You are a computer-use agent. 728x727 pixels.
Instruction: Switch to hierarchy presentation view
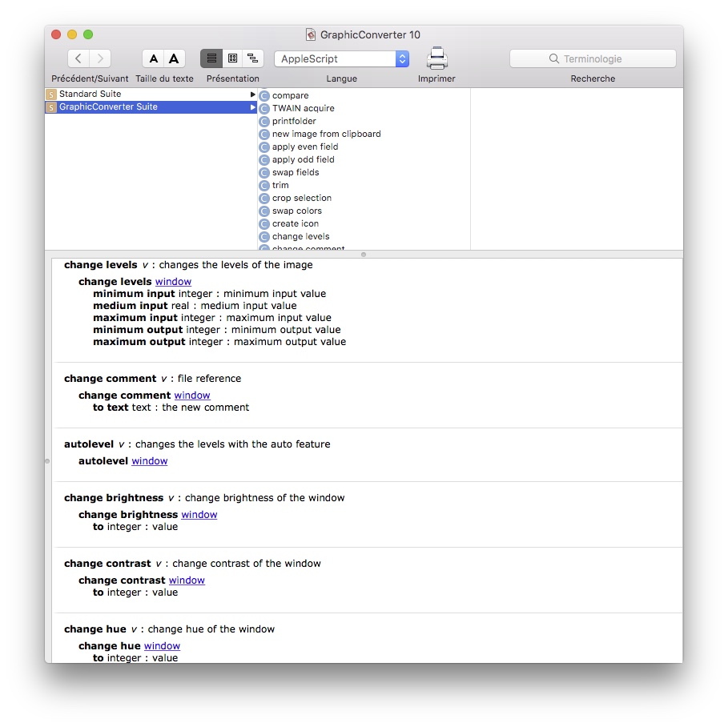(x=253, y=58)
